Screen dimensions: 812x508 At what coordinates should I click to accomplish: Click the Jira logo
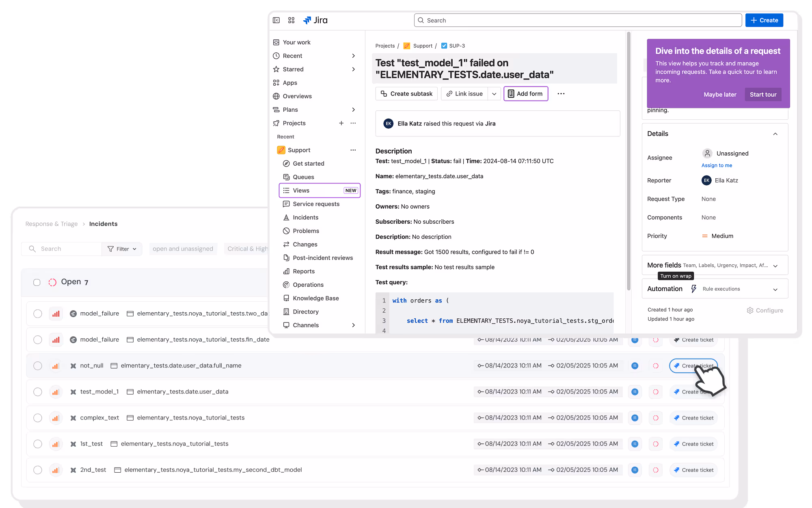315,20
